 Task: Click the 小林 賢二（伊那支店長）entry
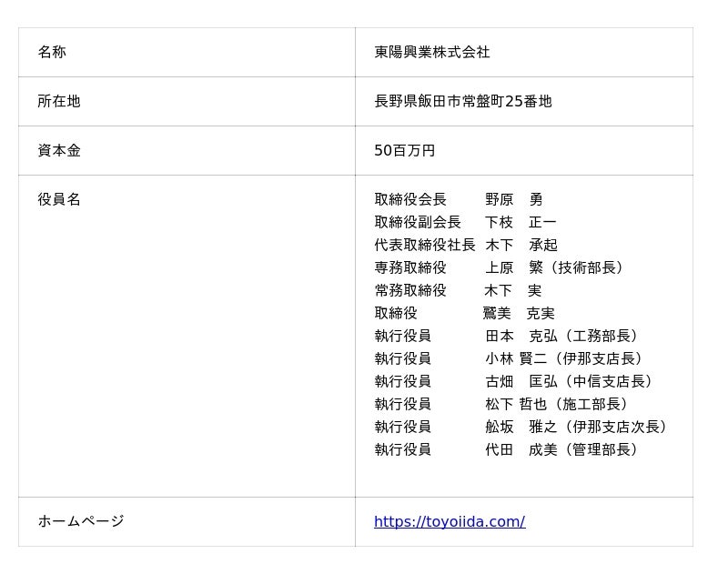(565, 358)
